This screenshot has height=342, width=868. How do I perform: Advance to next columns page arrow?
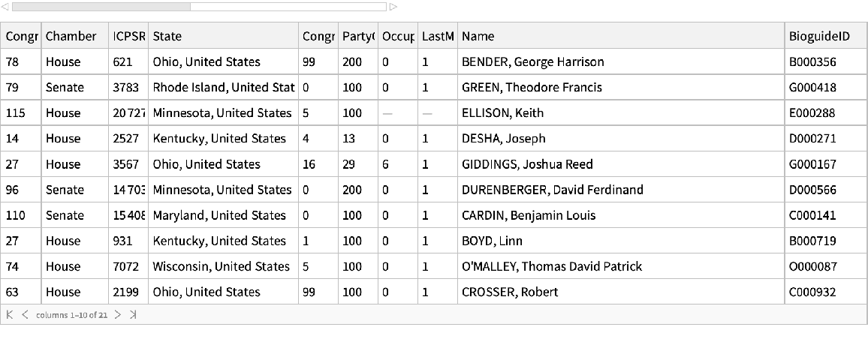pyautogui.click(x=119, y=314)
